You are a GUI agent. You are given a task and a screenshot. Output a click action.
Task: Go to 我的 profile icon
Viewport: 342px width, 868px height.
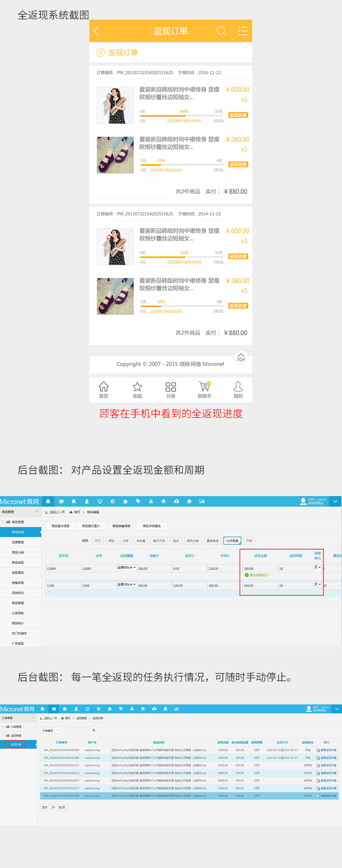[x=238, y=389]
